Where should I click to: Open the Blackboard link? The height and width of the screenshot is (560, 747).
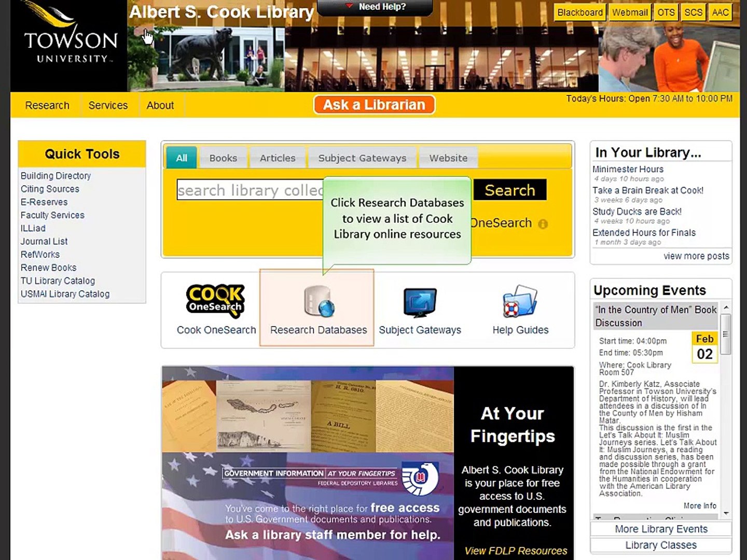click(580, 12)
